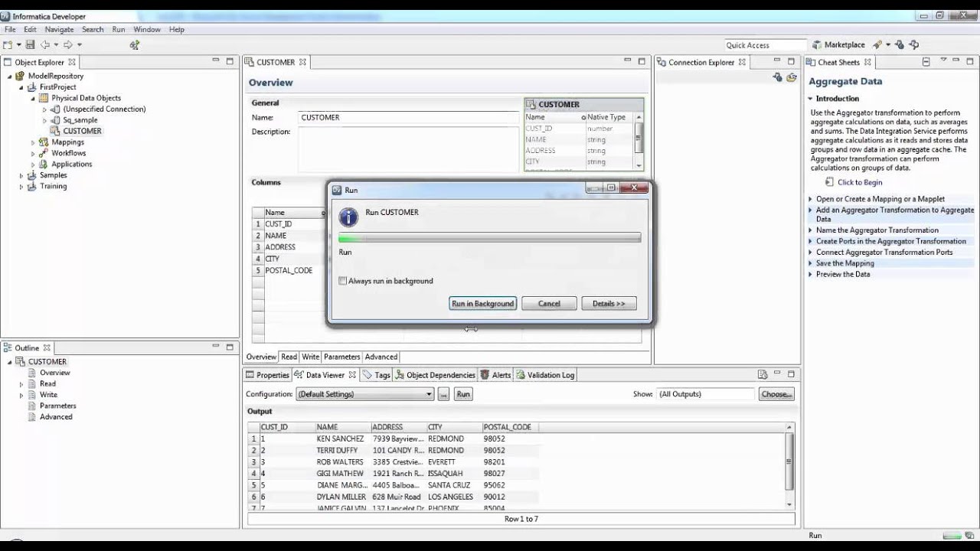980x551 pixels.
Task: Open the Preview the Data cheat sheet step
Action: 842,274
